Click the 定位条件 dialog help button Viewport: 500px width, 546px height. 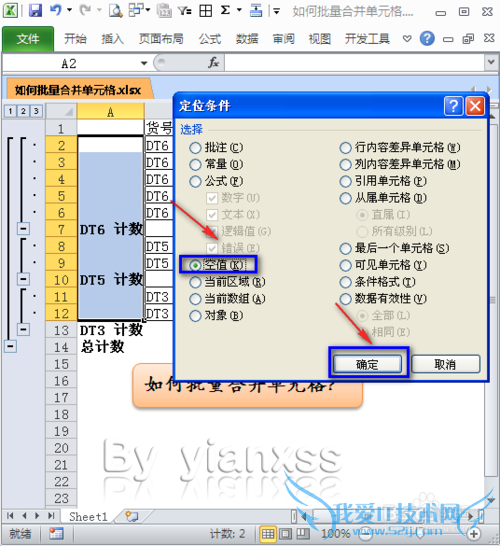coord(453,106)
